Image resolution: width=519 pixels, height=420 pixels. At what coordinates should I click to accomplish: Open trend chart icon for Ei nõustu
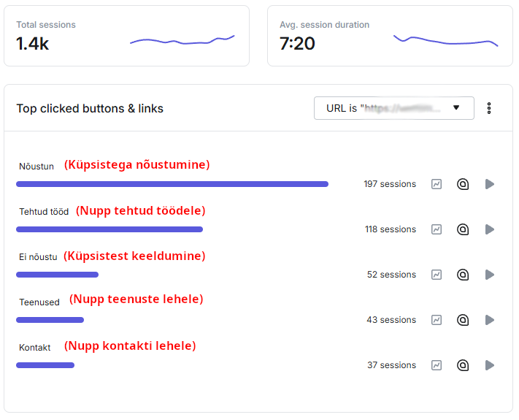coord(437,275)
